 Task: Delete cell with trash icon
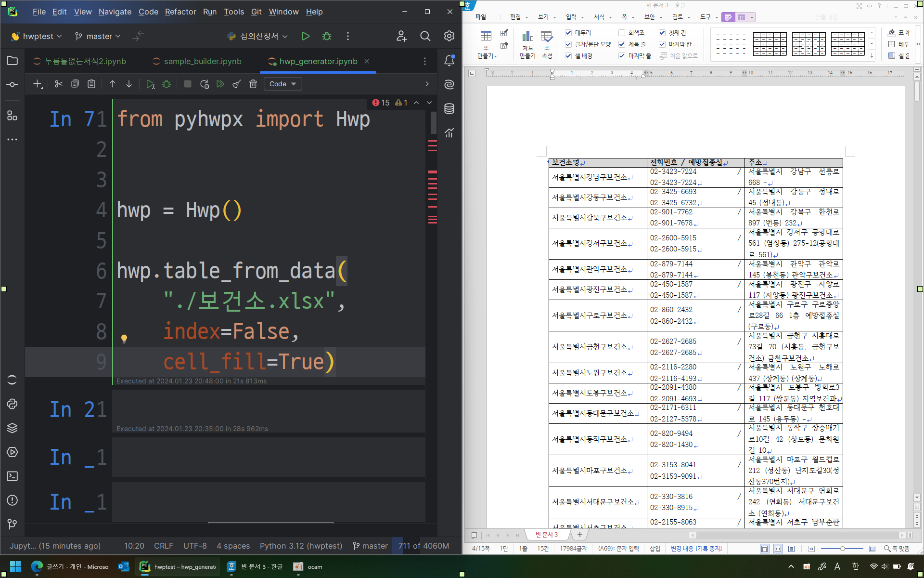tap(253, 84)
